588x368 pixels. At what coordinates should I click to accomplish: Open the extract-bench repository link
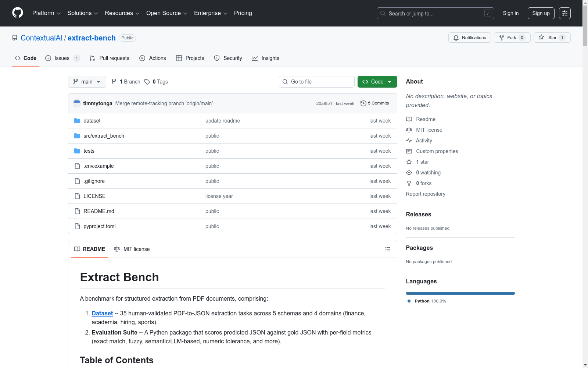pyautogui.click(x=92, y=38)
